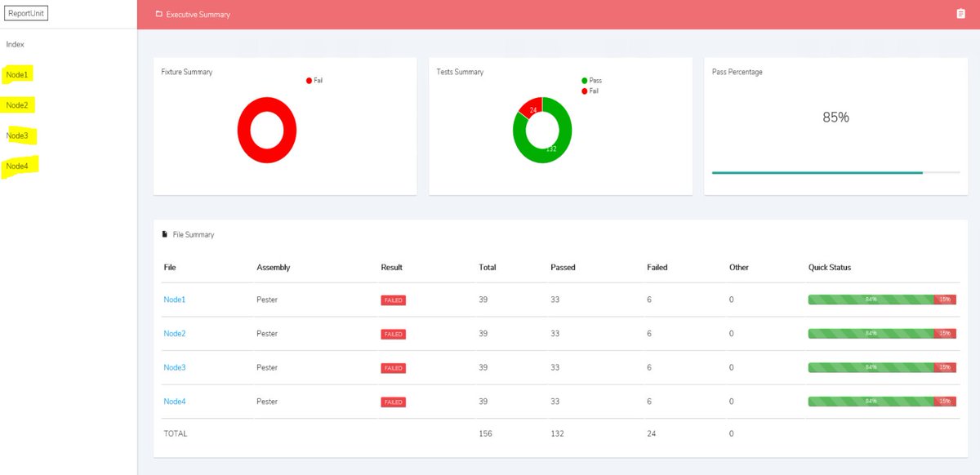Click the Other column header
The height and width of the screenshot is (475, 980).
tap(739, 267)
